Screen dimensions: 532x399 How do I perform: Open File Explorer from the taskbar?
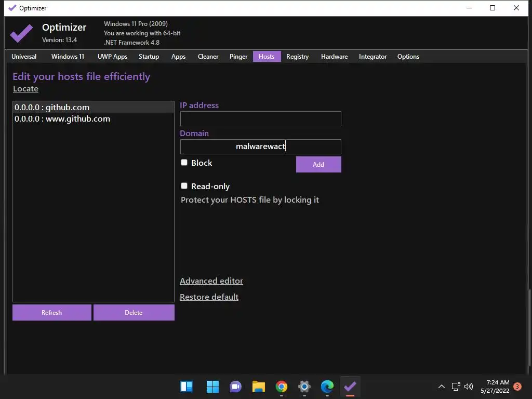pos(259,387)
